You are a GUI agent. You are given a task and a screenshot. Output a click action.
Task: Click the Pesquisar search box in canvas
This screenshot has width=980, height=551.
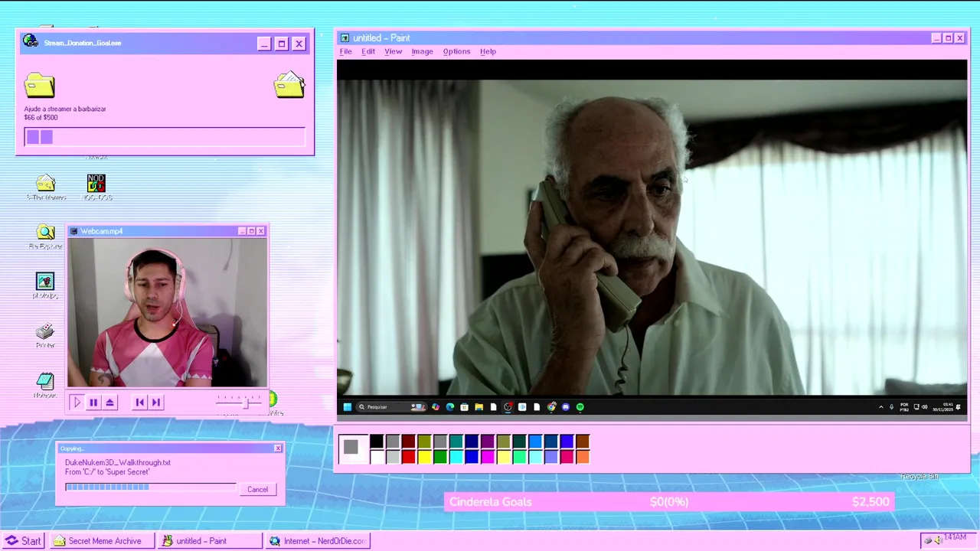391,407
